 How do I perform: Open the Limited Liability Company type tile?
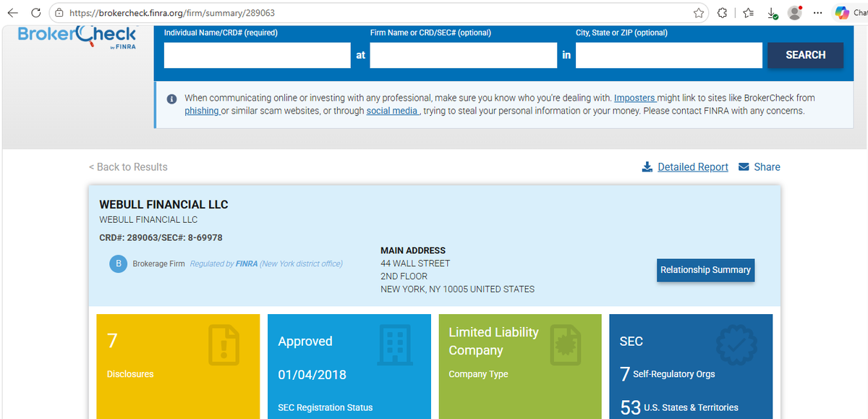point(521,366)
